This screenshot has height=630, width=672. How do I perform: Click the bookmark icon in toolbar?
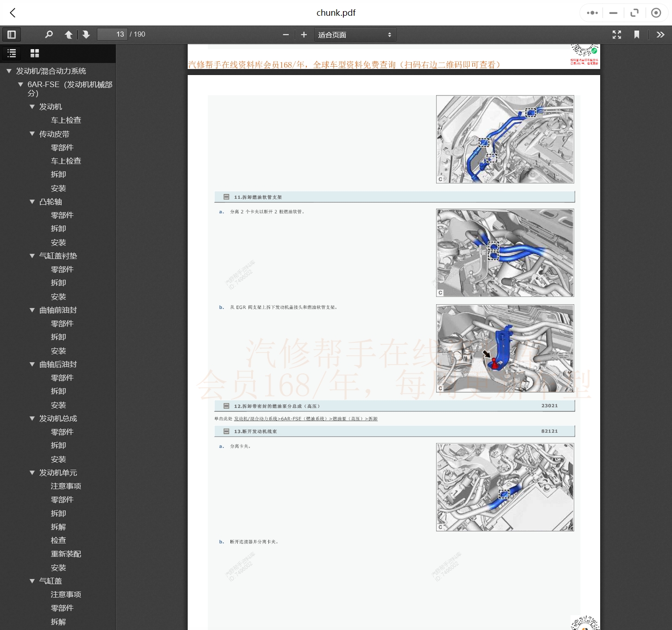[x=637, y=35]
